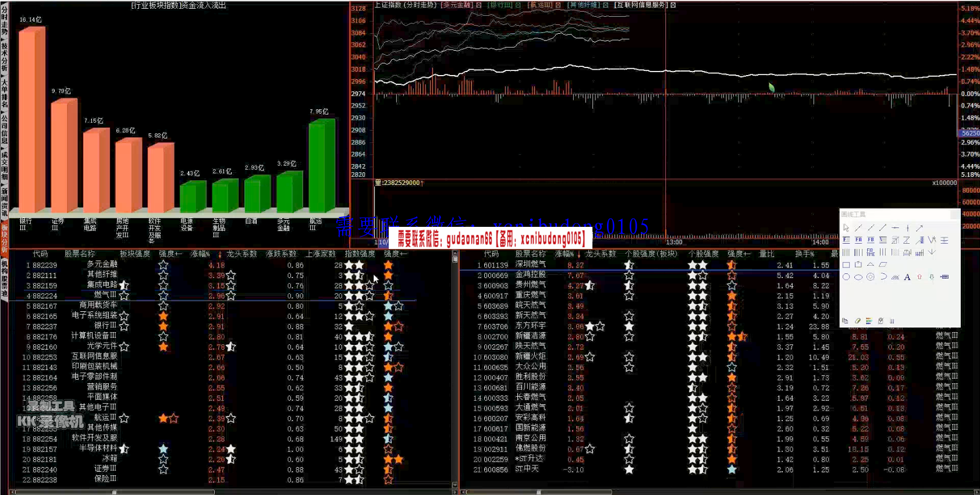Choose the zigzag wave line tool
This screenshot has height=495, width=980.
tap(932, 240)
